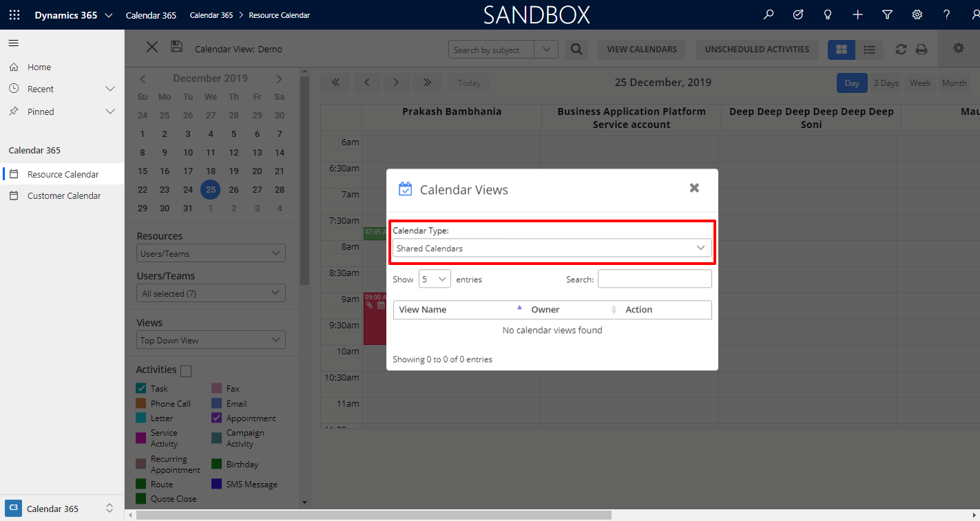Refresh the calendar display
Viewport: 980px width, 521px height.
[x=901, y=50]
